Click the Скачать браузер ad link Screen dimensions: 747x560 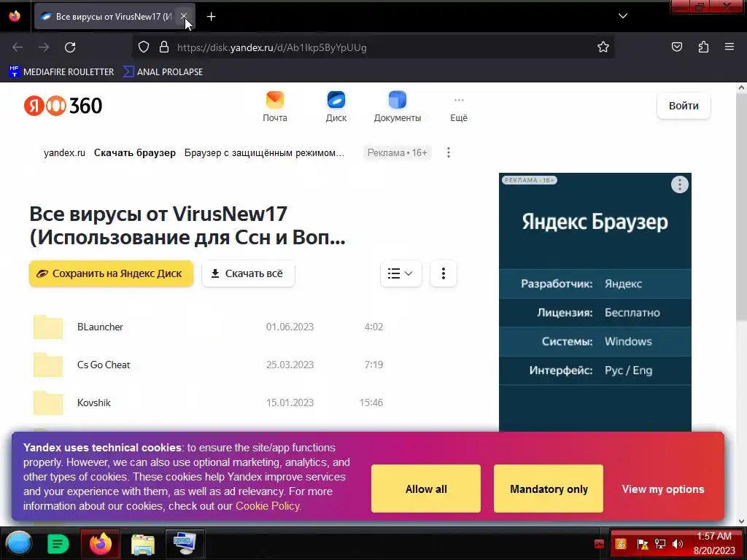[135, 153]
